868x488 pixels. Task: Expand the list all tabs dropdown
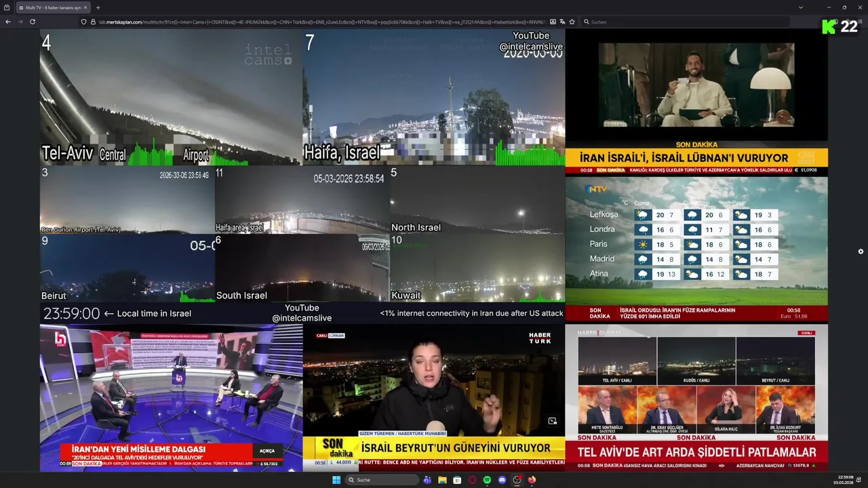coord(800,7)
